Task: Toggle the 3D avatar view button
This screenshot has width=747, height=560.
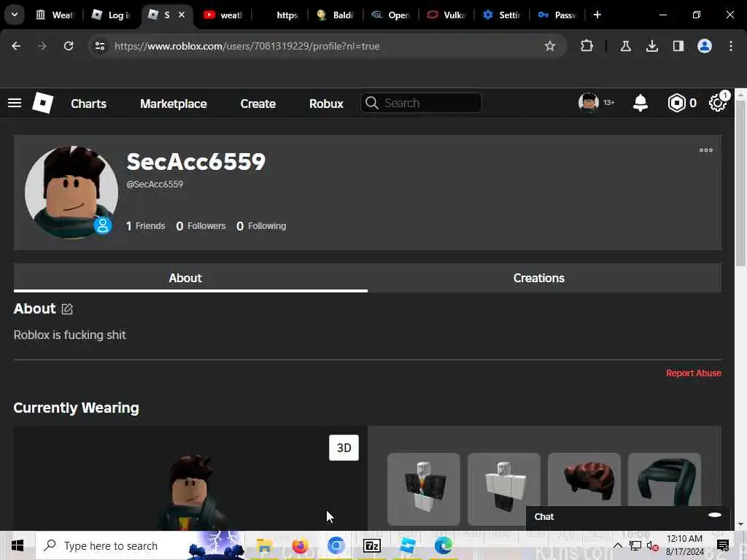Action: pos(344,448)
